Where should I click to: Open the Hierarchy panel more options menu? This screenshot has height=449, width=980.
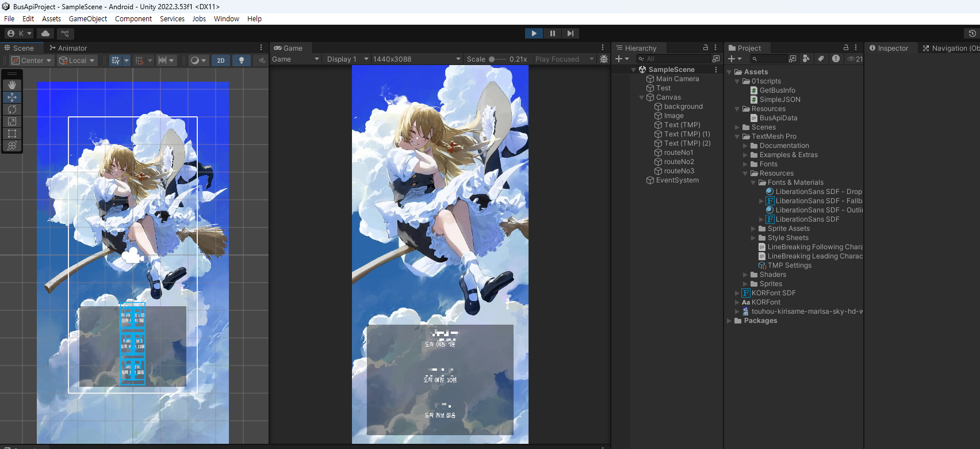pyautogui.click(x=715, y=48)
